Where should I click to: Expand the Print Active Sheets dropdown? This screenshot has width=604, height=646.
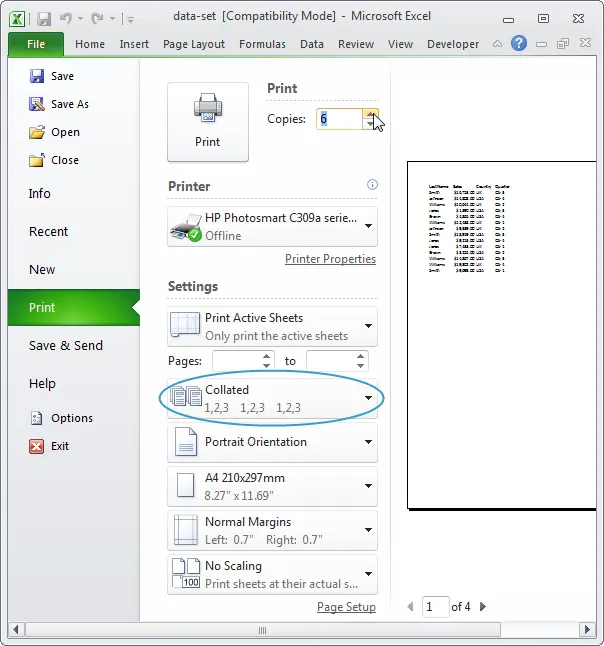[272, 326]
